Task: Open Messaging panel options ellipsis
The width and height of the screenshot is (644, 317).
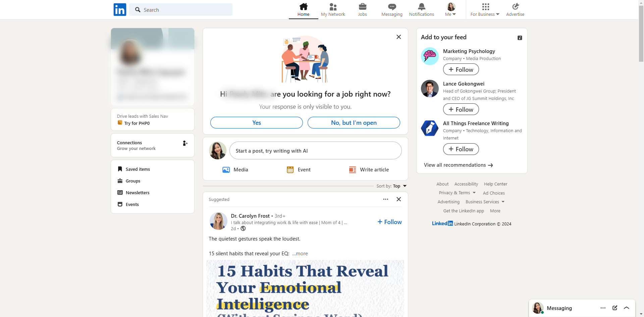Action: [603, 308]
